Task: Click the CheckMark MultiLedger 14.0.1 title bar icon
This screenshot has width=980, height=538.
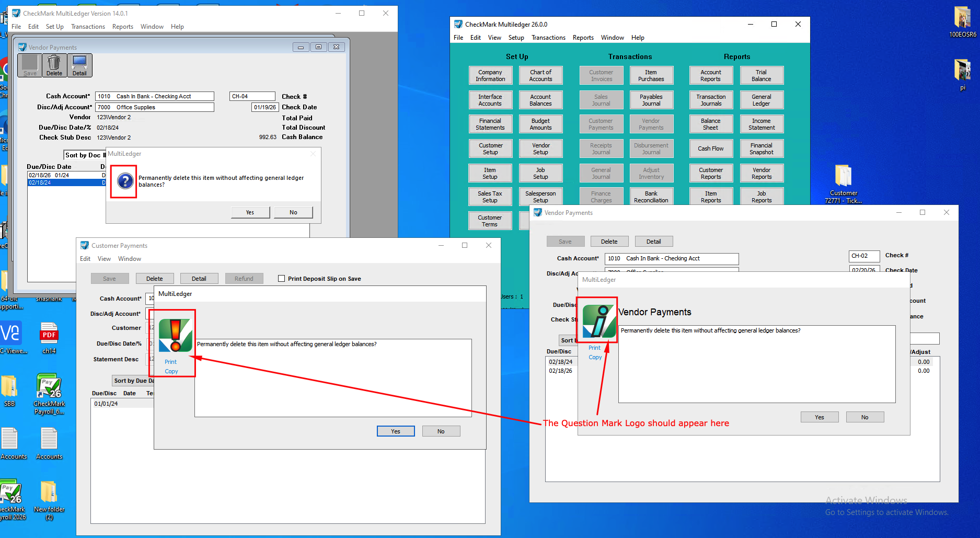Action: tap(16, 13)
